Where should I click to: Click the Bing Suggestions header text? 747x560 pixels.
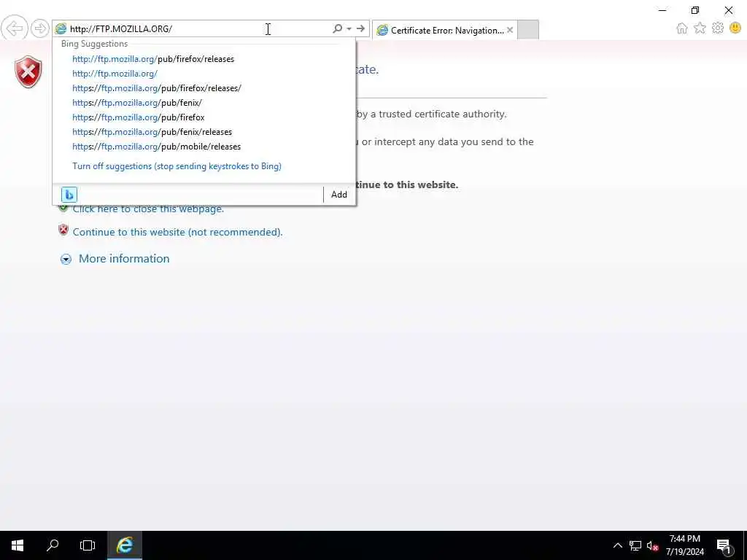pos(94,44)
